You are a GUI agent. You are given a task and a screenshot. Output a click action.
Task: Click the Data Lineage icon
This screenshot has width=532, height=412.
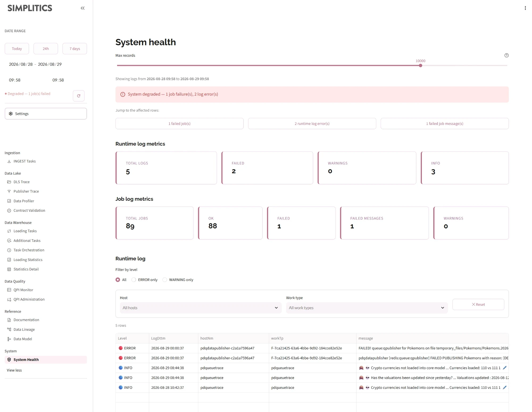9,329
